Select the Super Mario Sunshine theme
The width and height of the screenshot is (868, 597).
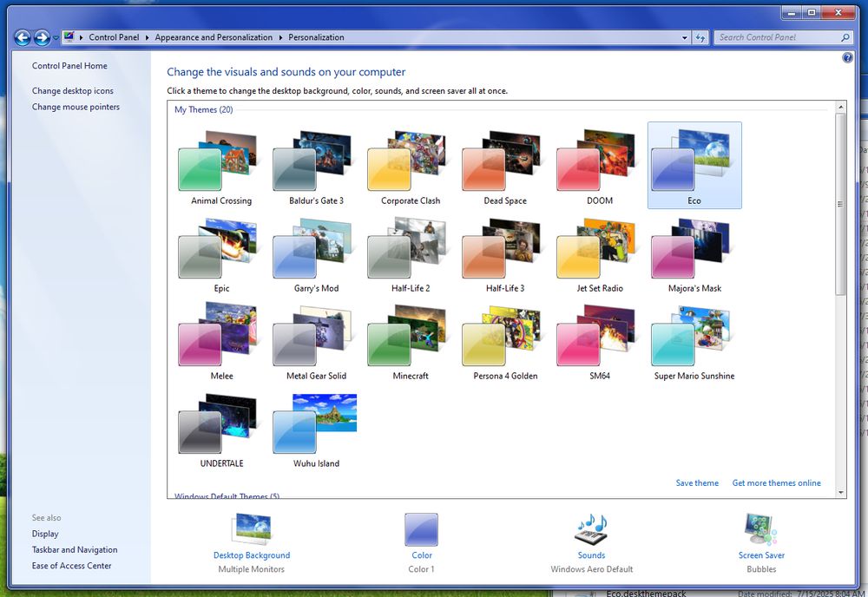pyautogui.click(x=694, y=343)
